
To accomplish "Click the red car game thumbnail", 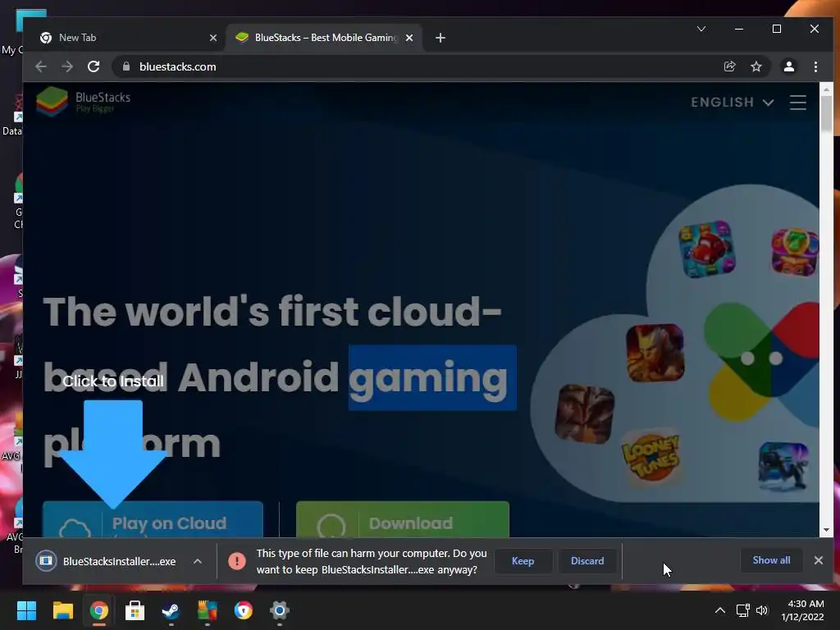I will 707,249.
